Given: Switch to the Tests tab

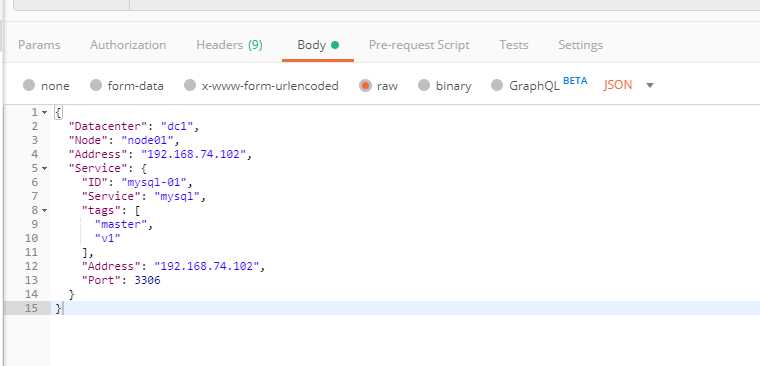Looking at the screenshot, I should [514, 45].
